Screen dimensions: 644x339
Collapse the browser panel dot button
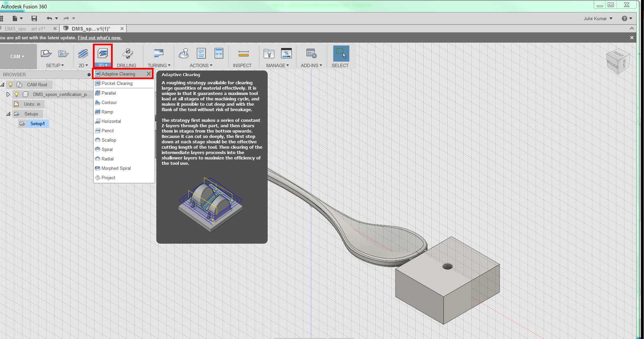coord(89,75)
